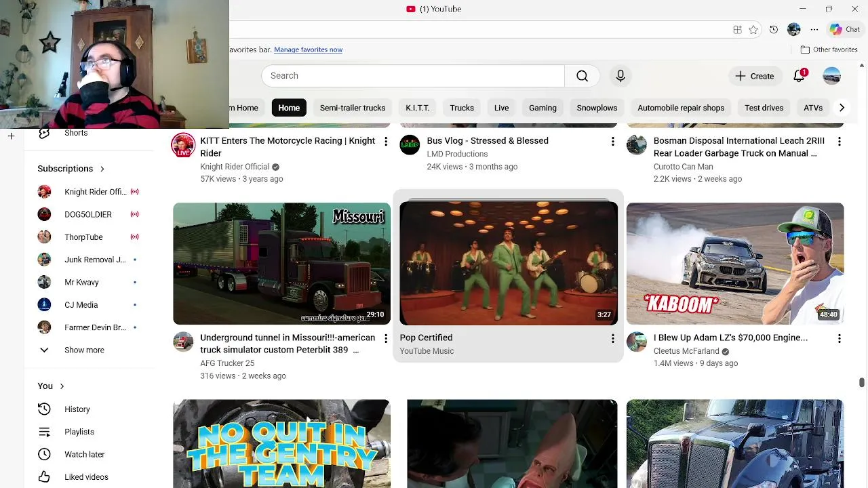This screenshot has height=488, width=868.
Task: Open DOG5OLDIER subscription
Action: [x=90, y=214]
